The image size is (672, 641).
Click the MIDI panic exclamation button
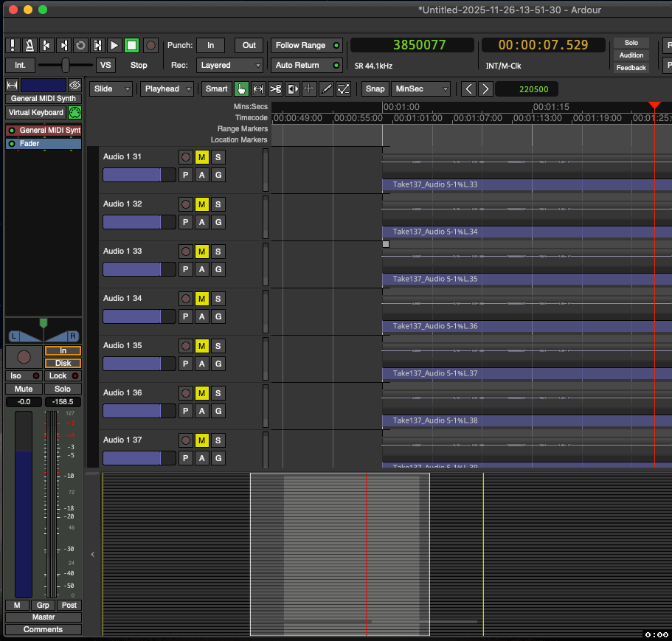click(x=13, y=46)
